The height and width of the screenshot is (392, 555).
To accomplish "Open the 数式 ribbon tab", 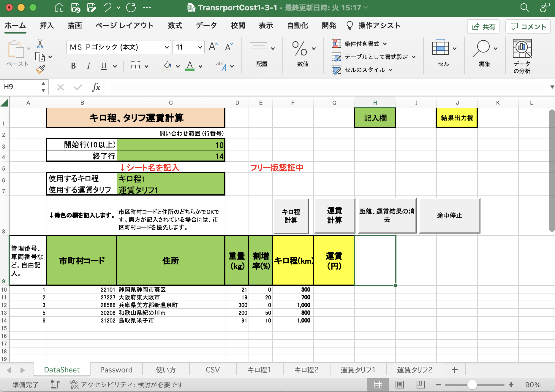I will click(175, 26).
